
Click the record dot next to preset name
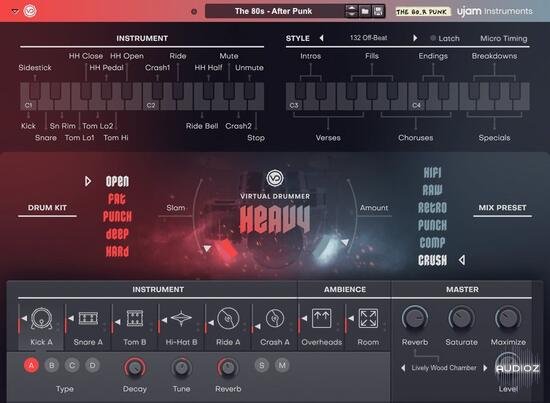194,12
